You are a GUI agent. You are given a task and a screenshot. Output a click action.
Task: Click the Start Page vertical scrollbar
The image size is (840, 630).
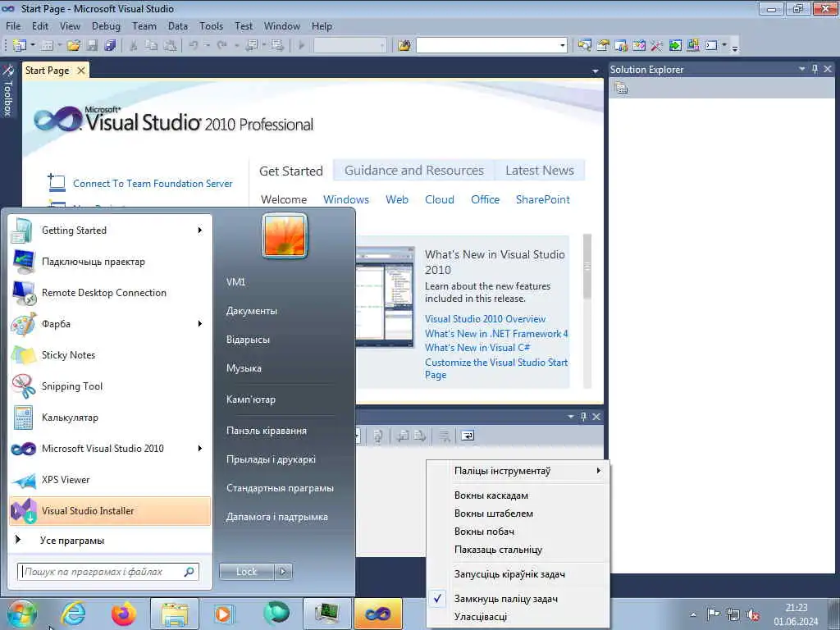click(587, 311)
